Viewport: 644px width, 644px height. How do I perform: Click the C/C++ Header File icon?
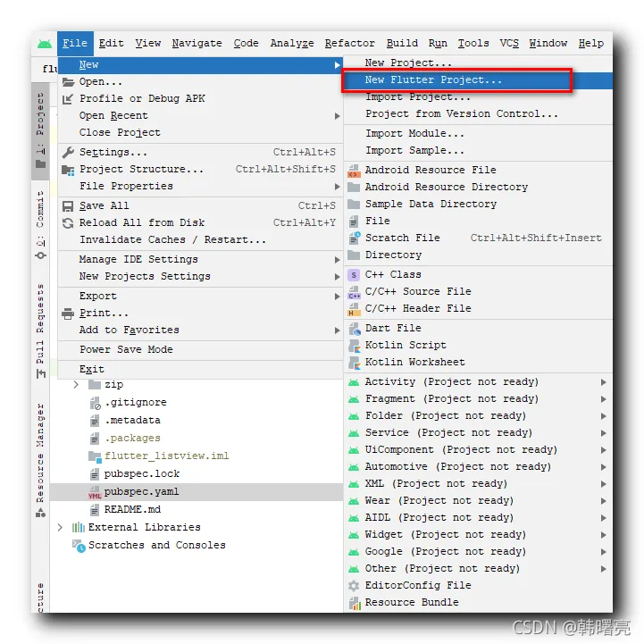click(354, 309)
